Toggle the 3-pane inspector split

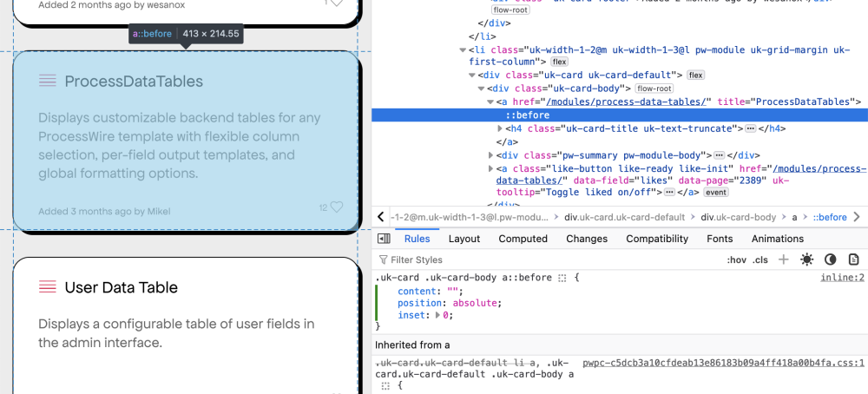click(x=384, y=239)
